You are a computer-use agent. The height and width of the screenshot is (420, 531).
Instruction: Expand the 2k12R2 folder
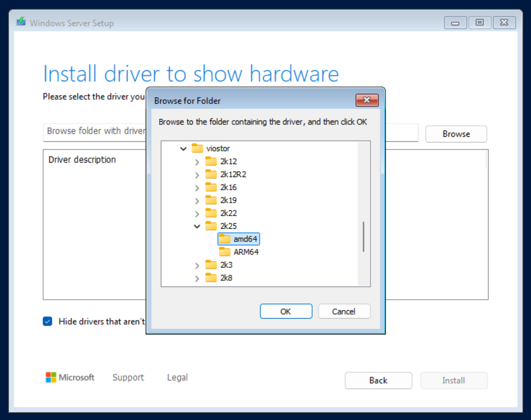point(197,175)
